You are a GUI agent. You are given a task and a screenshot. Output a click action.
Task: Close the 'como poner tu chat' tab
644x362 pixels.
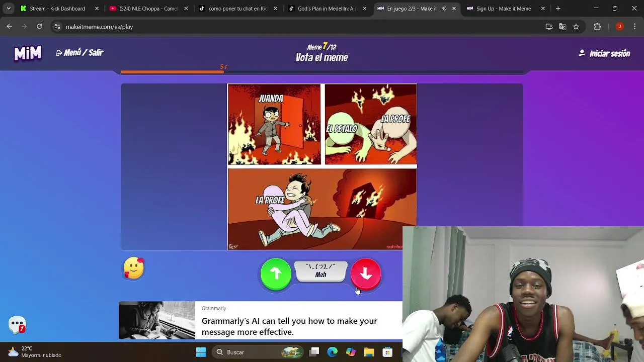275,9
